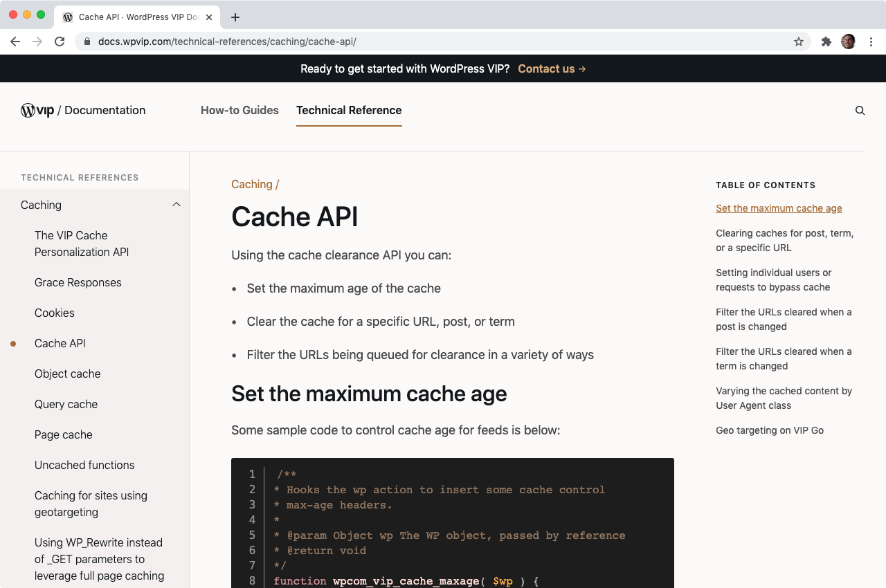Switch to the How-to Guides tab
The image size is (886, 588).
[239, 110]
